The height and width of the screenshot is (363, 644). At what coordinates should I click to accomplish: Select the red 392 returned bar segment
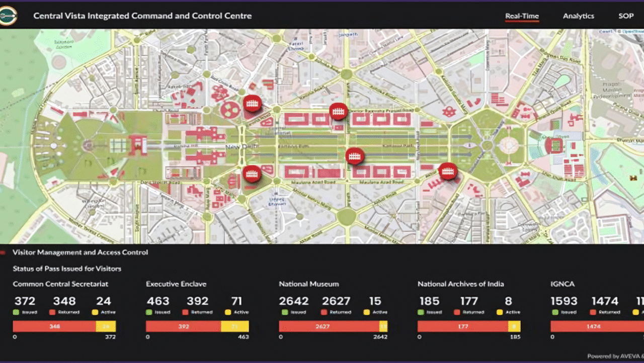(184, 326)
